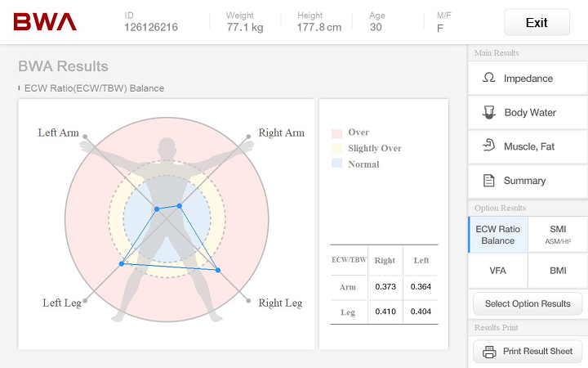Click the Impedance omega icon
This screenshot has height=368, width=588.
(x=489, y=79)
